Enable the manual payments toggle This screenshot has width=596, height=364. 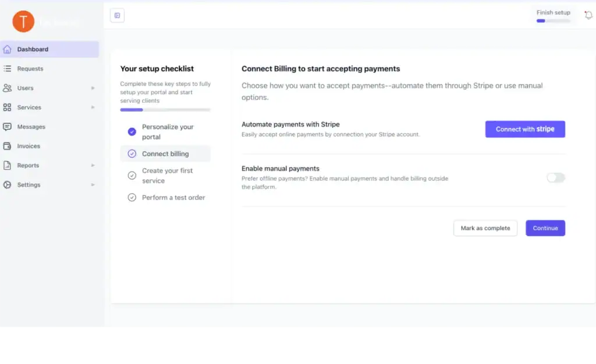click(556, 178)
